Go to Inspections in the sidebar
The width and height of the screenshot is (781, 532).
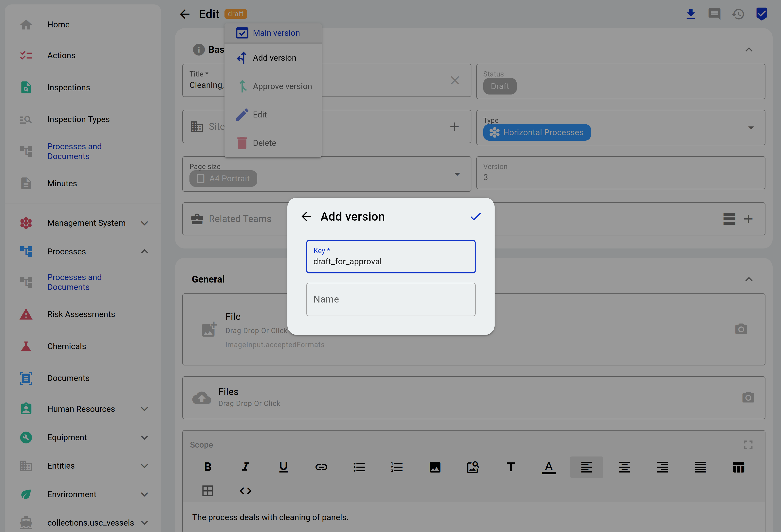[x=69, y=87]
